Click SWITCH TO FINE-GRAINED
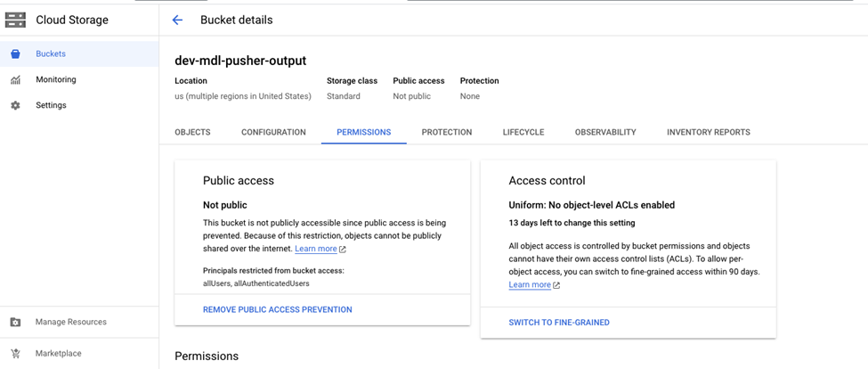Screen dimensions: 868x369 coord(559,323)
